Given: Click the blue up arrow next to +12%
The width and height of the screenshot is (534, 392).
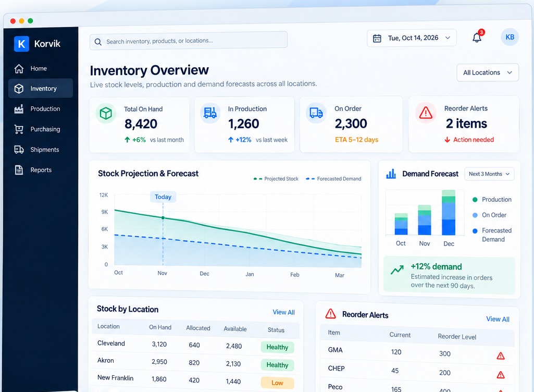Looking at the screenshot, I should pos(231,140).
